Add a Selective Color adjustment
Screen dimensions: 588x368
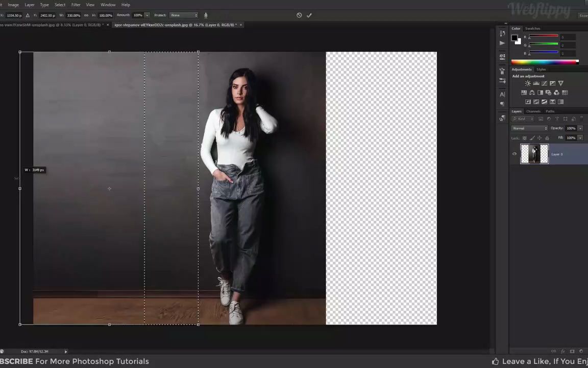tap(552, 102)
